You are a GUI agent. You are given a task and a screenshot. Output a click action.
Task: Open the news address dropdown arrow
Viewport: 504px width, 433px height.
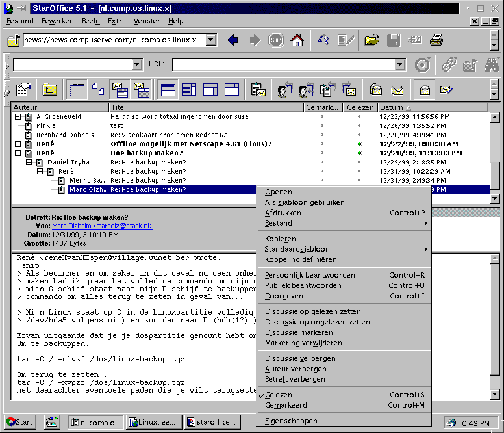pos(211,40)
